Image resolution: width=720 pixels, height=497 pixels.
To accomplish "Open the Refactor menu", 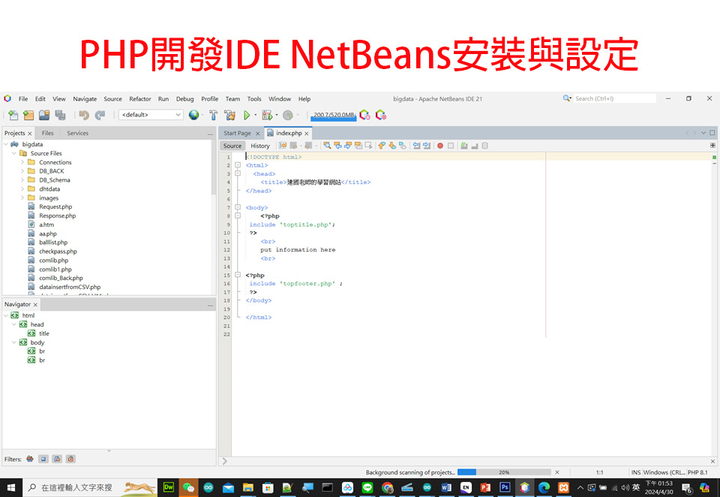I will click(x=140, y=99).
